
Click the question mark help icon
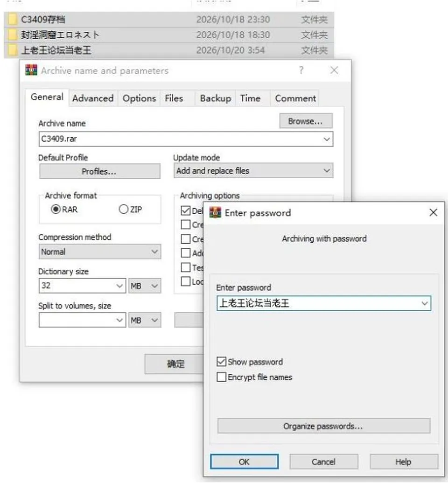pyautogui.click(x=301, y=70)
